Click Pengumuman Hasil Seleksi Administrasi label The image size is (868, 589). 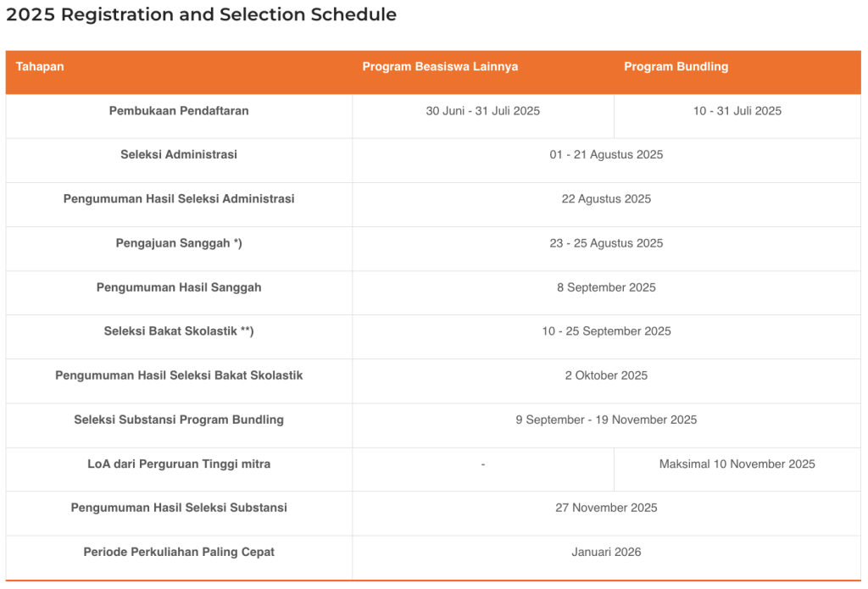179,198
